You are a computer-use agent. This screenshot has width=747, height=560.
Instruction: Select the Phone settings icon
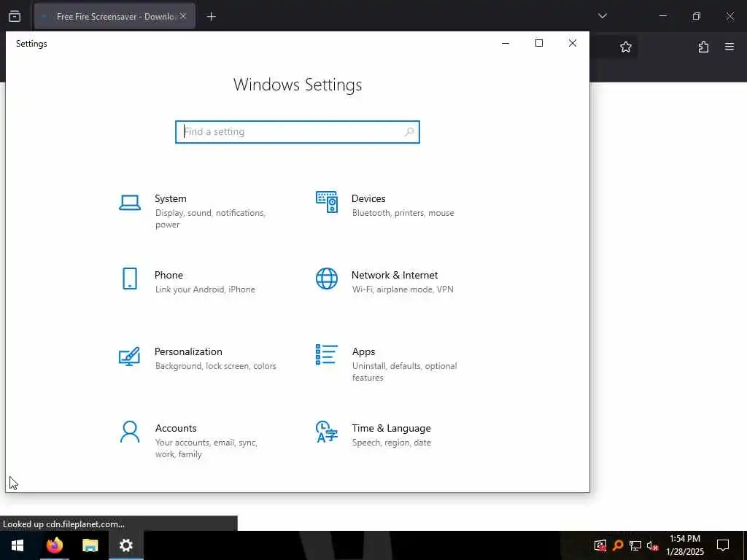click(x=130, y=279)
